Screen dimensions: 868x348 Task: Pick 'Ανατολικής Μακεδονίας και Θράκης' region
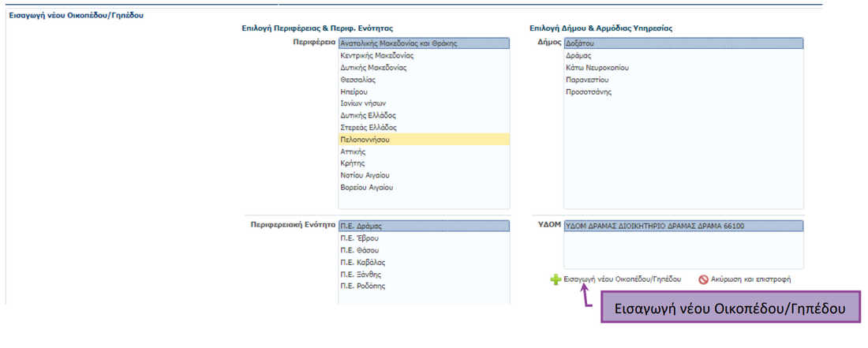398,44
